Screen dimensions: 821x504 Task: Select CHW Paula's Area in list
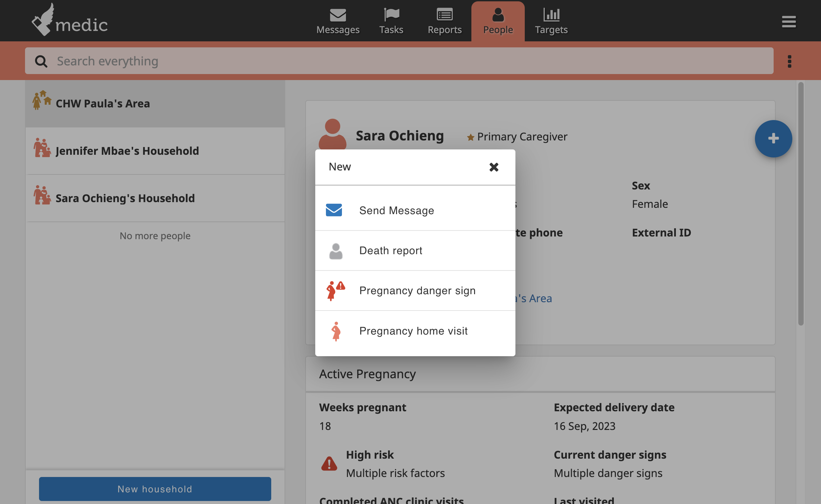coord(155,103)
